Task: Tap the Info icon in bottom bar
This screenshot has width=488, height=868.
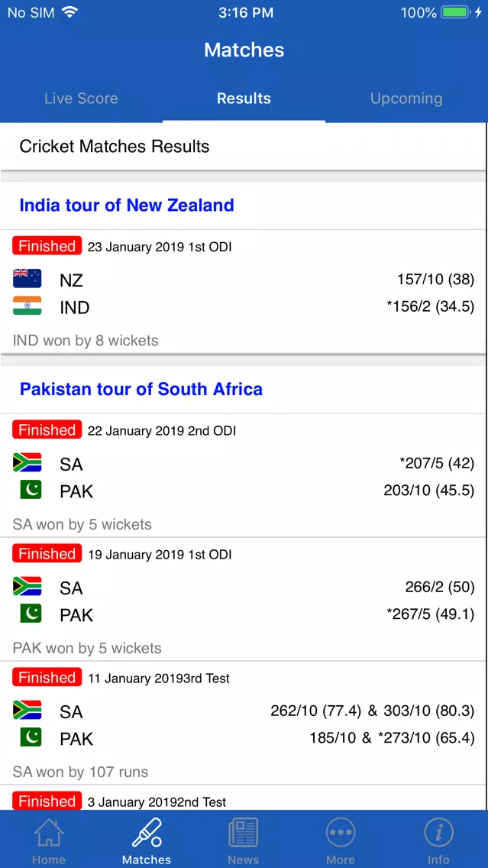Action: click(x=438, y=832)
